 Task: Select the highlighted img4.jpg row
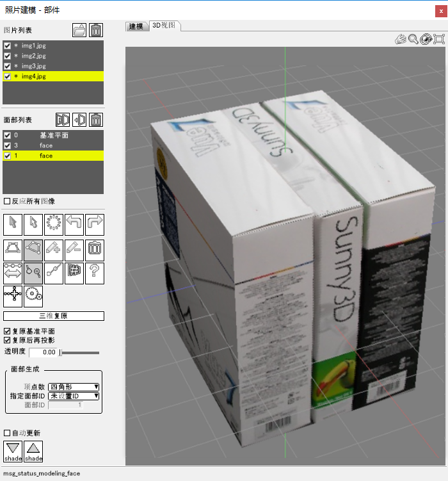53,76
